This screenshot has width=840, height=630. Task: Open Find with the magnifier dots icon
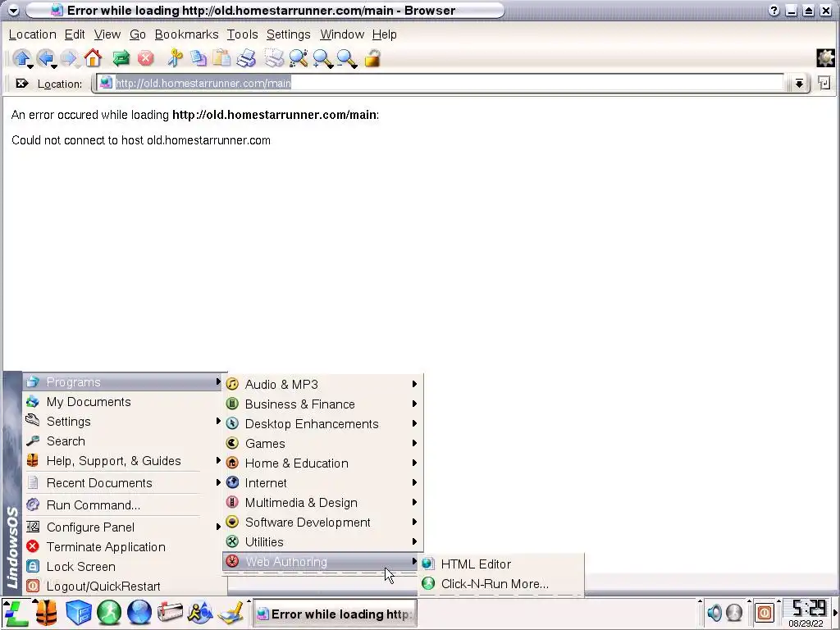299,58
